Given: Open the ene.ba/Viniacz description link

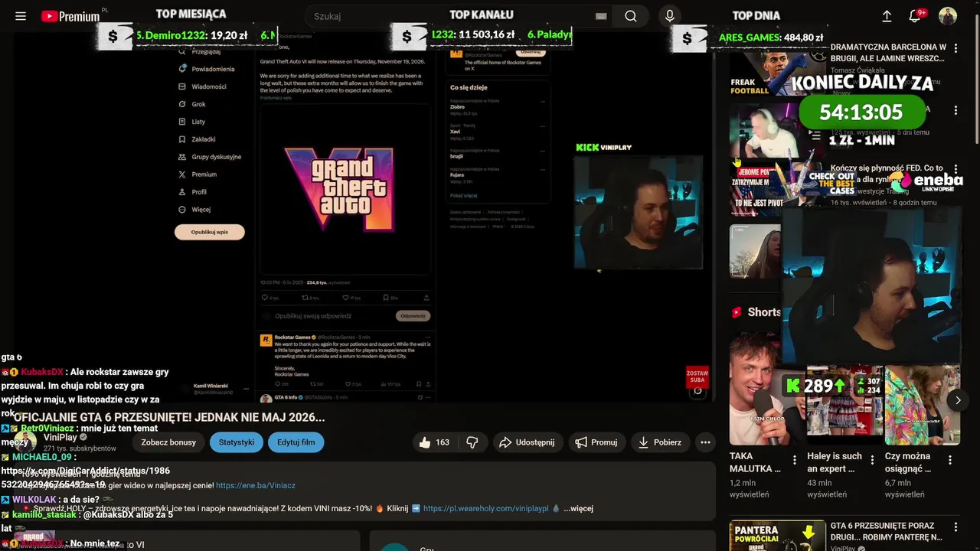Looking at the screenshot, I should [x=256, y=485].
